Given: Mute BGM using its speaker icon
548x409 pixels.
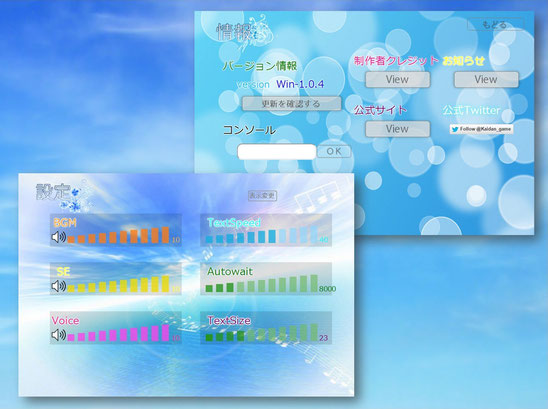Looking at the screenshot, I should point(59,237).
